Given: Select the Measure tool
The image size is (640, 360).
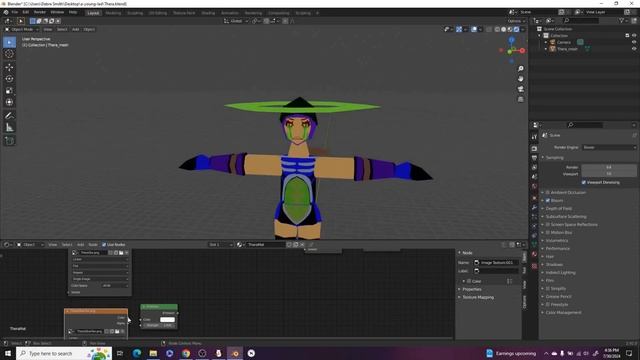Looking at the screenshot, I should click(9, 128).
